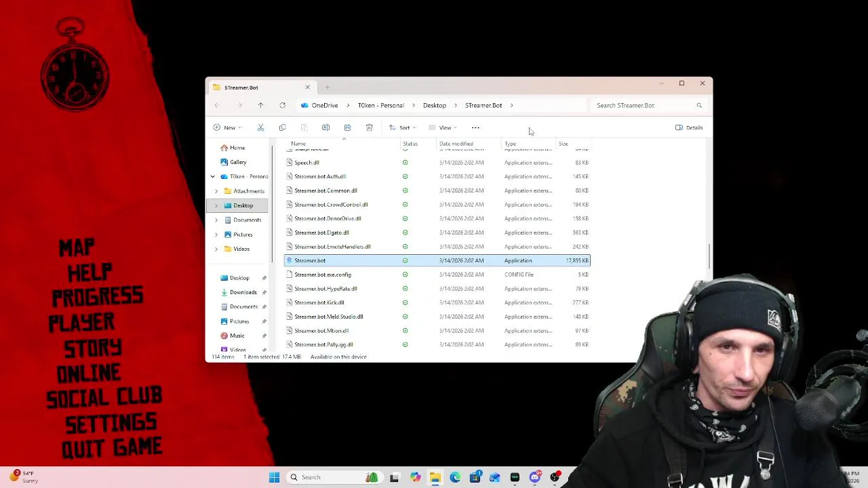This screenshot has height=488, width=868.
Task: Toggle the Details pane button
Action: 689,127
